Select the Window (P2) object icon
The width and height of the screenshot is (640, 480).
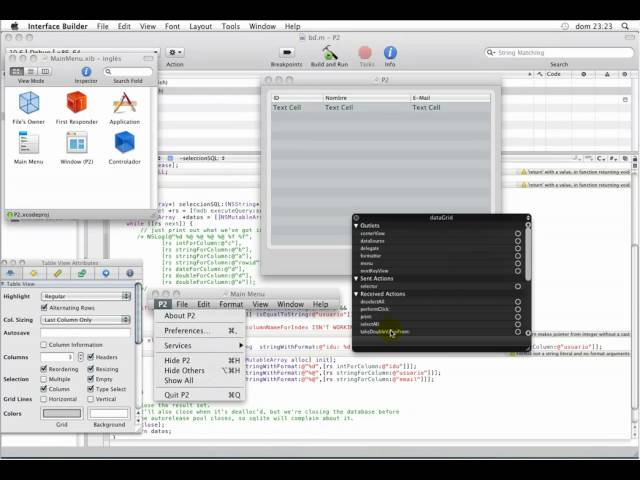tap(77, 142)
